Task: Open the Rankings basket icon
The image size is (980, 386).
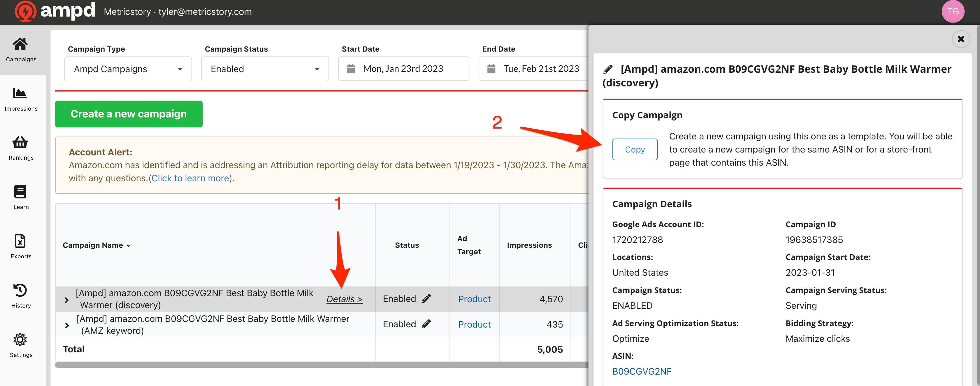Action: coord(20,143)
